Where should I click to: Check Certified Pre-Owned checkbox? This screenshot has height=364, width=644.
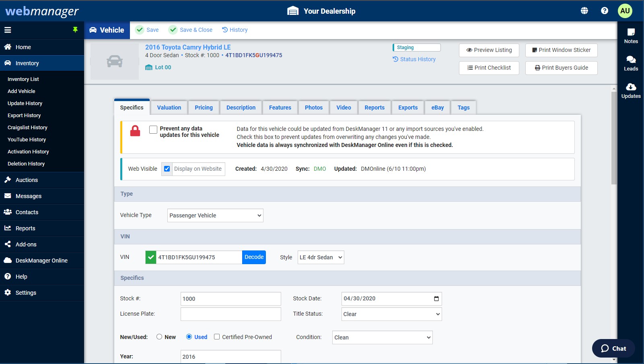(x=217, y=337)
